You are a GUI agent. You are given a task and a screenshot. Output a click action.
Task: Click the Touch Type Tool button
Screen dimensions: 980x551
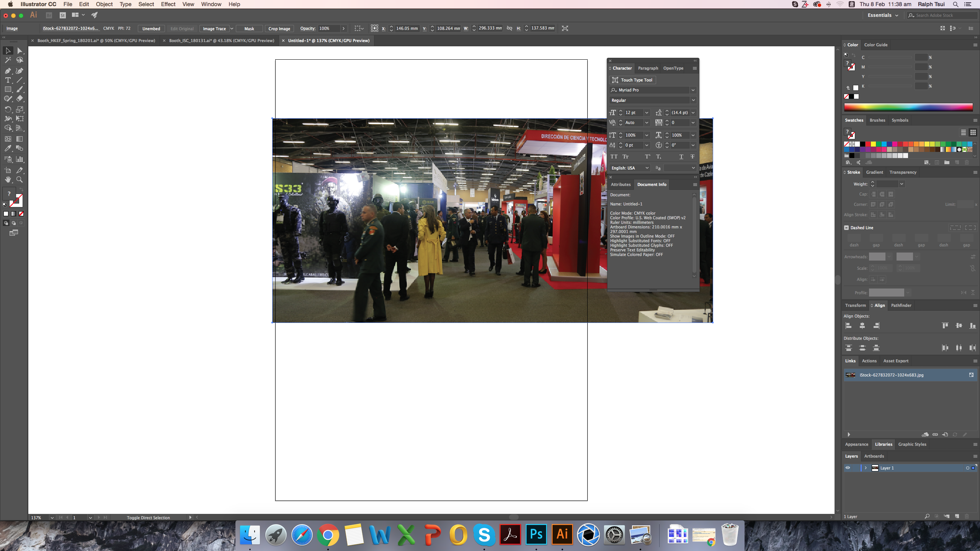point(632,80)
